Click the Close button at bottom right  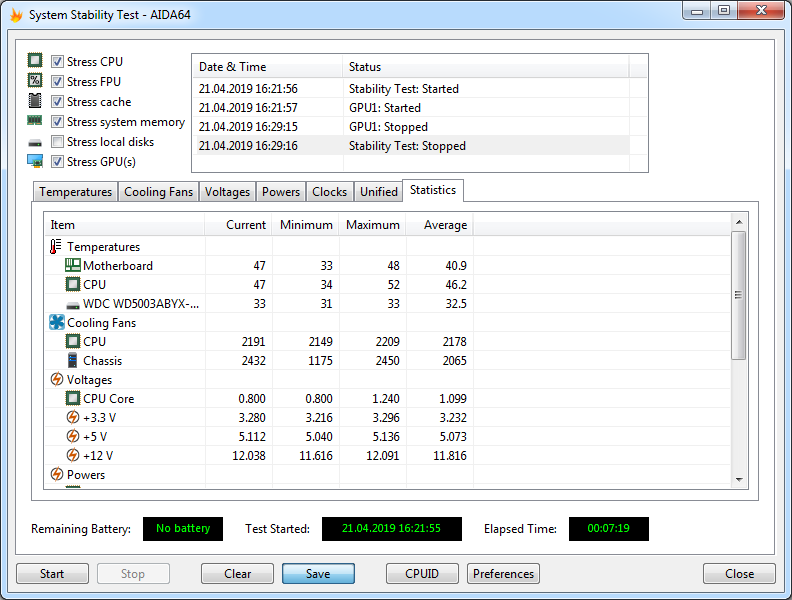click(739, 574)
